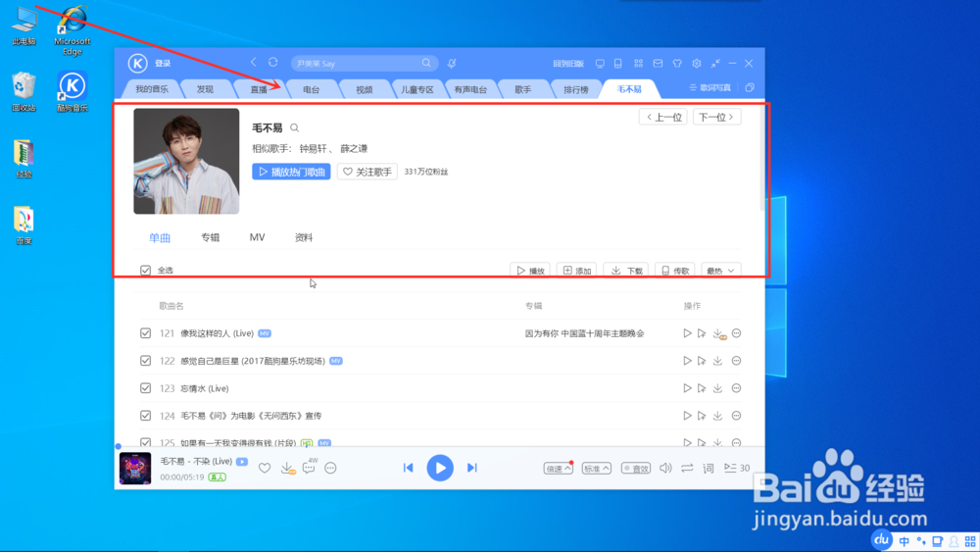
Task: Expand the 倍速 playback speed menu
Action: (x=559, y=469)
